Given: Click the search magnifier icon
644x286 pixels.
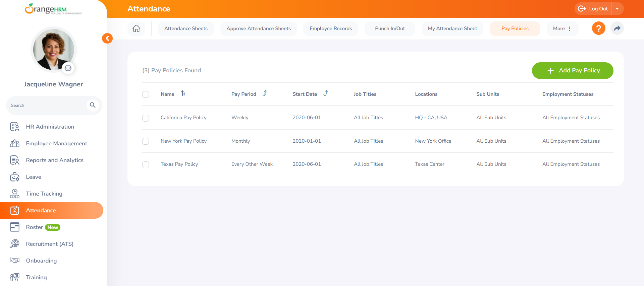Looking at the screenshot, I should 93,105.
